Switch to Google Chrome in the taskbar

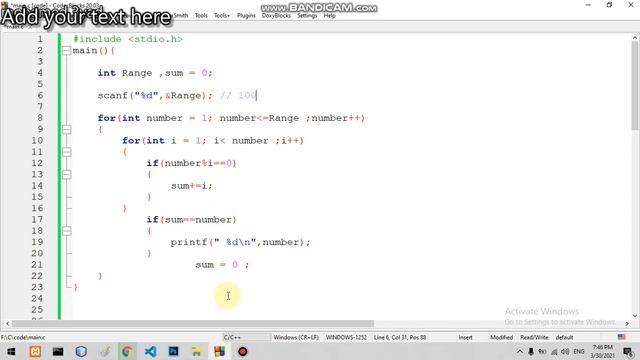127,351
